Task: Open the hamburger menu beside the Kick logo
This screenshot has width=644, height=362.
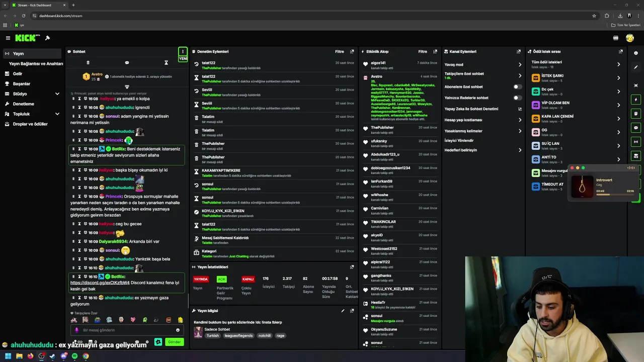Action: (x=8, y=38)
